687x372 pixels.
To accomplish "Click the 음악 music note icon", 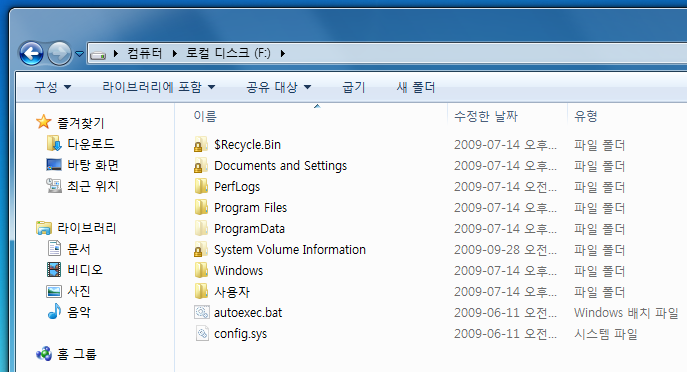I will 54,312.
